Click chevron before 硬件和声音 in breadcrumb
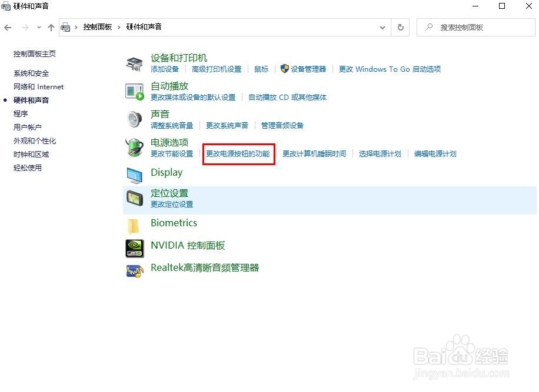This screenshot has width=539, height=392. pos(119,27)
